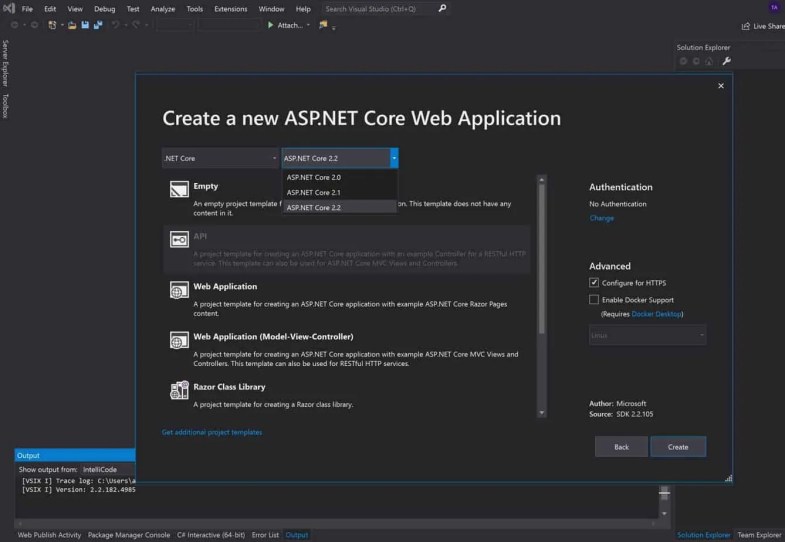
Task: Open the Test menu
Action: coord(133,9)
